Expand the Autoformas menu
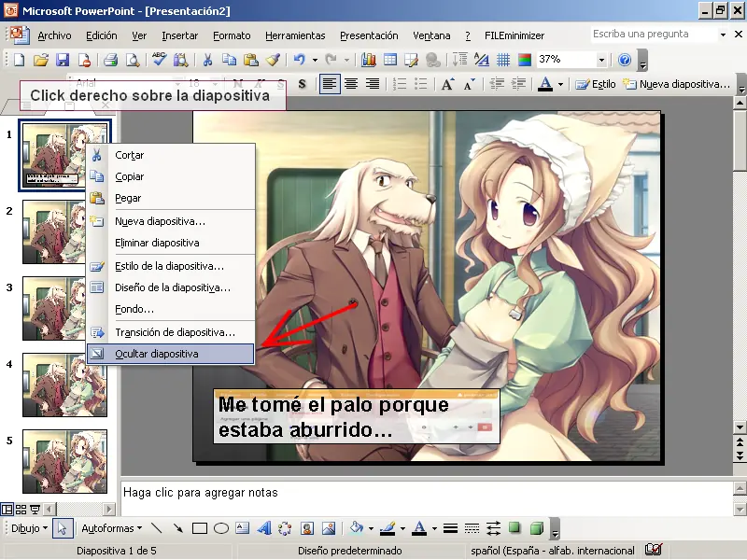The width and height of the screenshot is (747, 560). pos(110,528)
